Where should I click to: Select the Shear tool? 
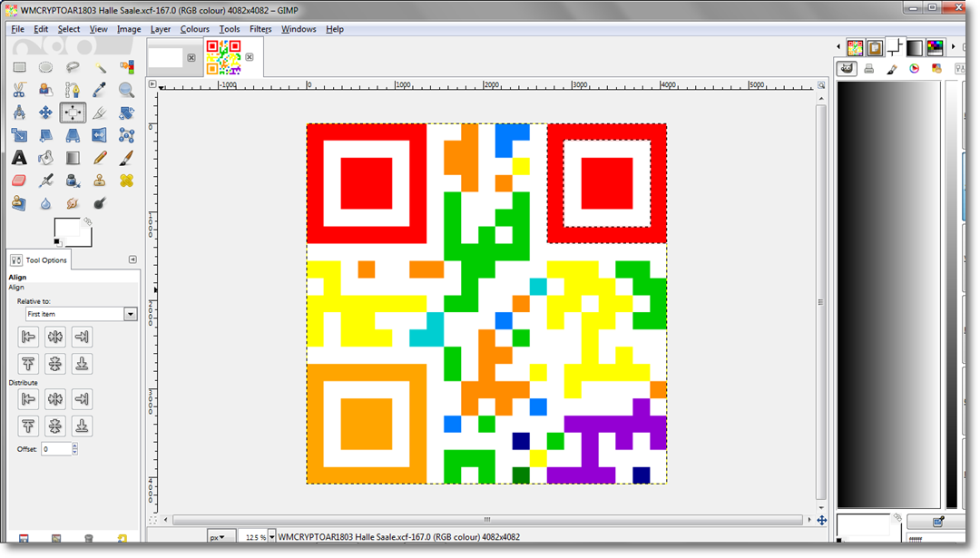point(45,135)
